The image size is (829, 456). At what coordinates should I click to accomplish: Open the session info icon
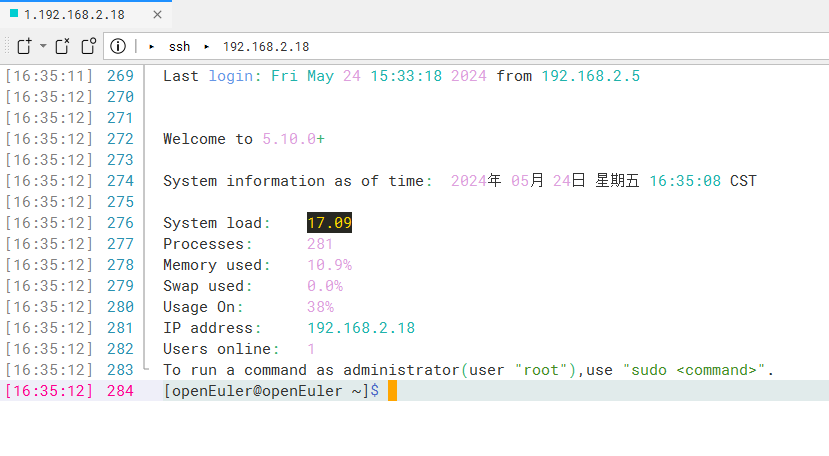coord(118,47)
